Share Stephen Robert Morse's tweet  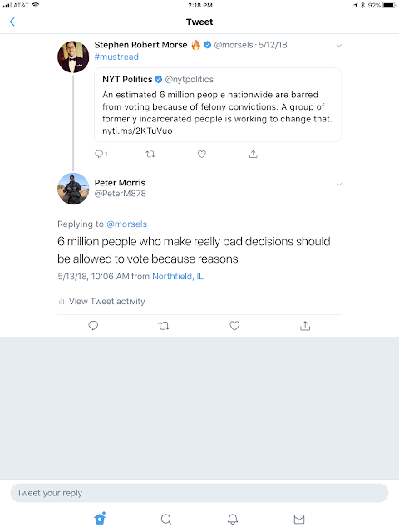pos(253,154)
